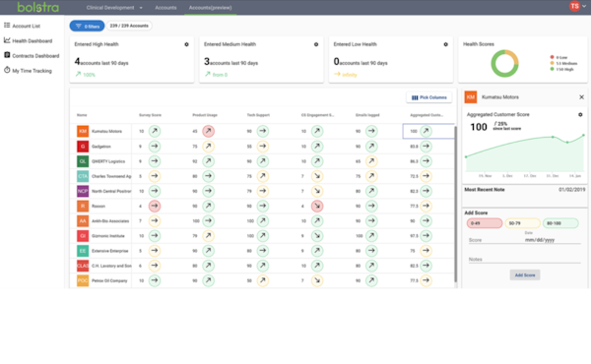Click Product Usage trend icon for Ankh-Sto Associates
The height and width of the screenshot is (364, 591).
209,220
